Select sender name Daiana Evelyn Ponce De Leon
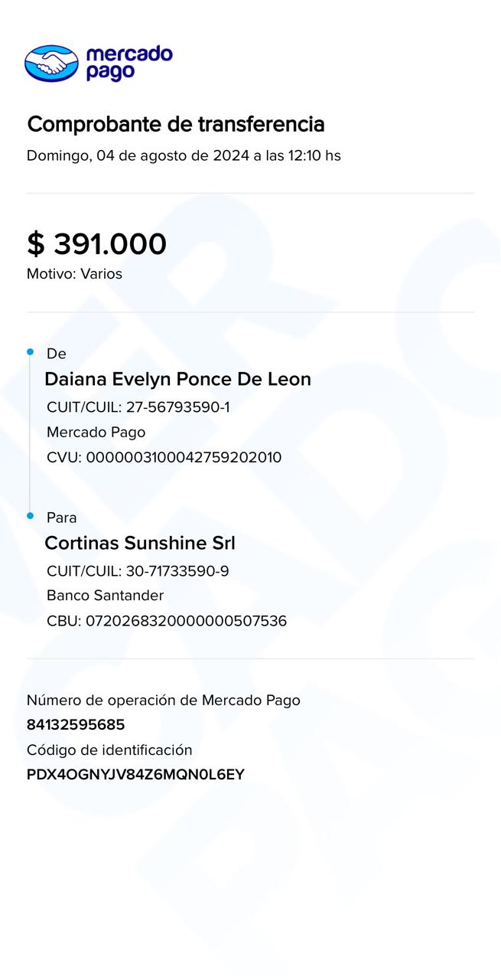Viewport: 501px width, 980px height. [177, 379]
